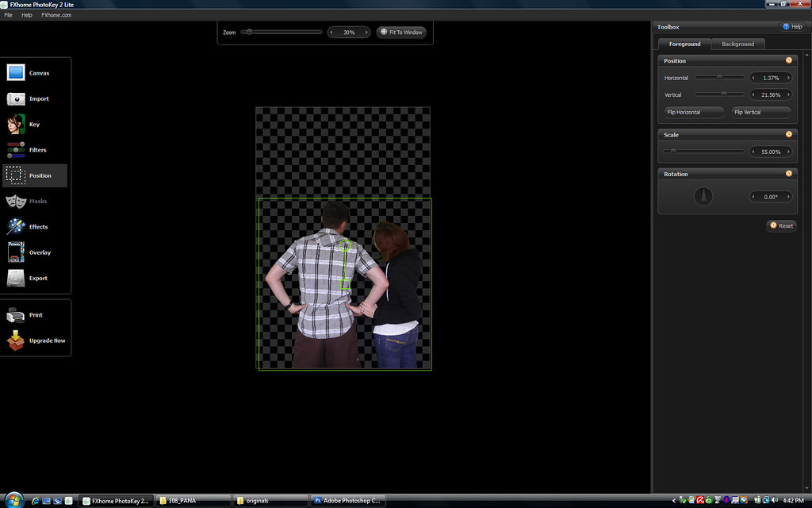The image size is (812, 508).
Task: Toggle the Scale section power button
Action: [x=790, y=134]
